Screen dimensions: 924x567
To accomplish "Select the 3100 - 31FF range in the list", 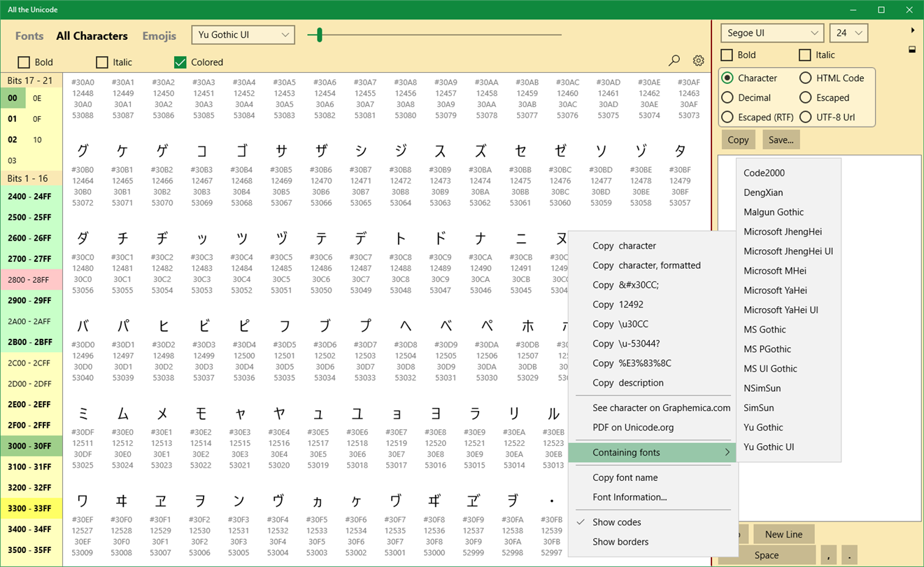I will pyautogui.click(x=31, y=467).
